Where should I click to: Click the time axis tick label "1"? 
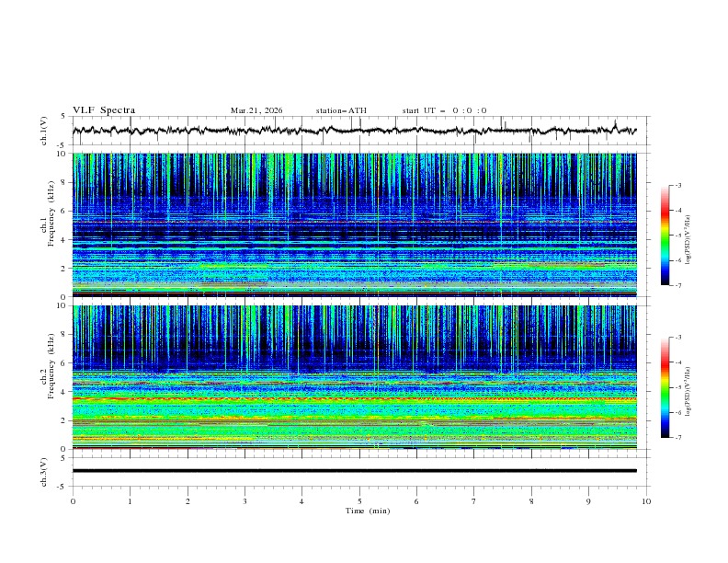[130, 501]
